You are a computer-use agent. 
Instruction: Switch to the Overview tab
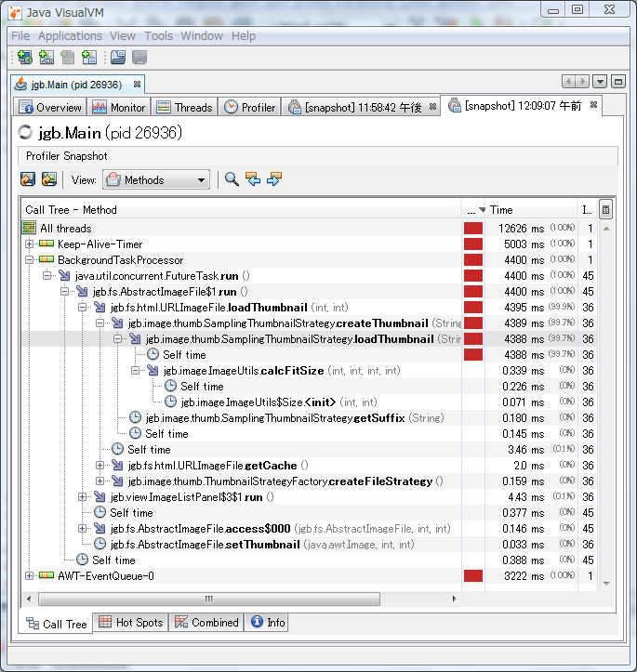(50, 107)
